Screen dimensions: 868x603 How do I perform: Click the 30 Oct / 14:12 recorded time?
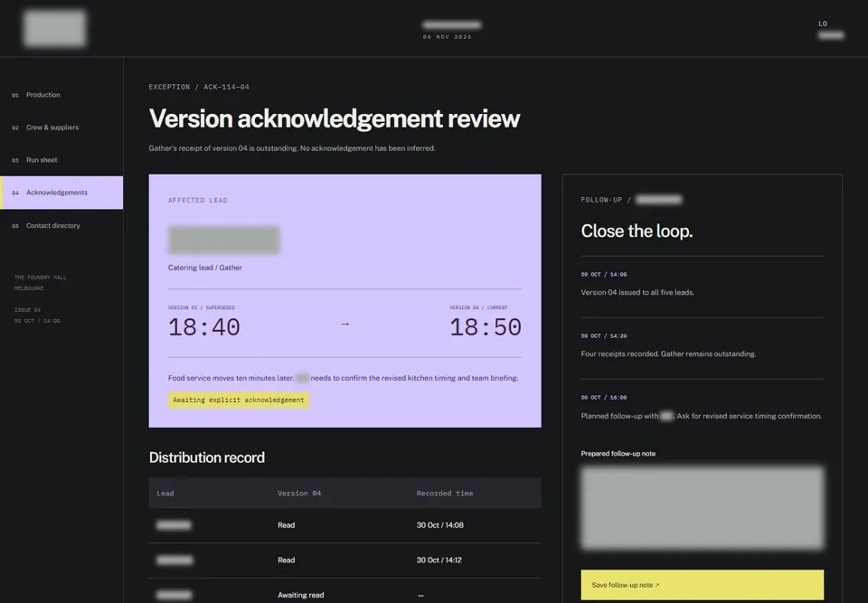tap(439, 560)
